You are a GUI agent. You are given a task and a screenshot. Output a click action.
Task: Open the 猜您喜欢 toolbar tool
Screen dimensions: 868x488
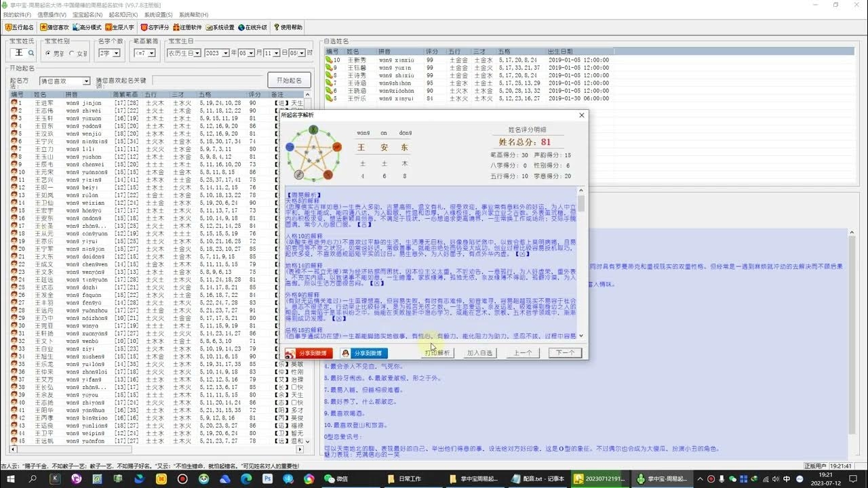(54, 28)
